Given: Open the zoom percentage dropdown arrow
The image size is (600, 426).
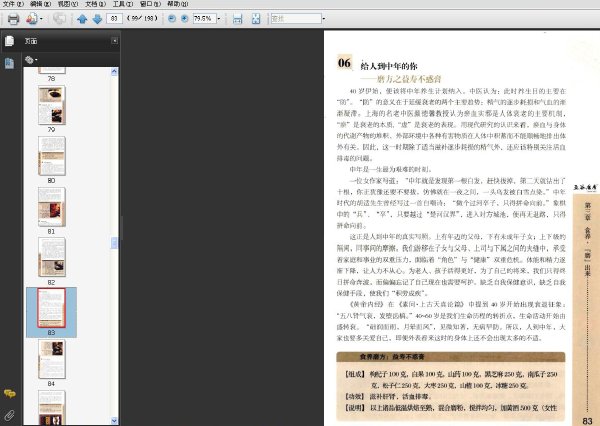Looking at the screenshot, I should click(x=219, y=18).
